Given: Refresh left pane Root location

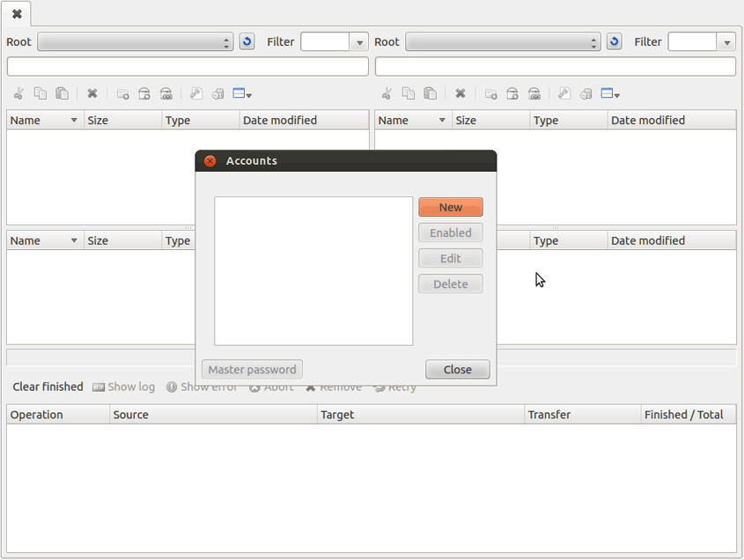Looking at the screenshot, I should [x=247, y=41].
